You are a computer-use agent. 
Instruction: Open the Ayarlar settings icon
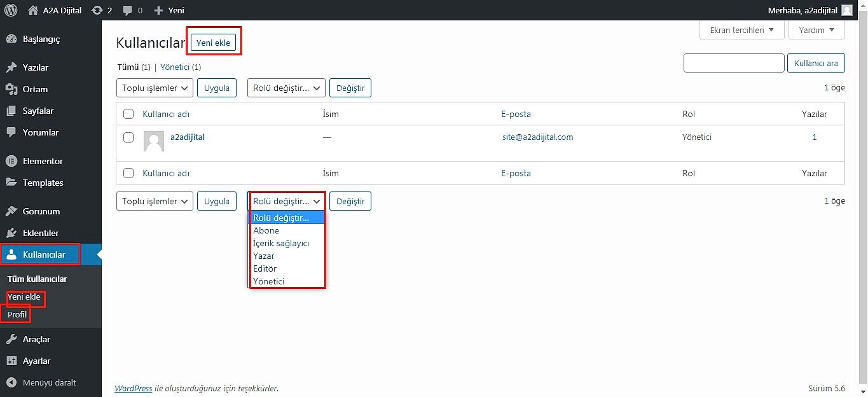click(11, 361)
